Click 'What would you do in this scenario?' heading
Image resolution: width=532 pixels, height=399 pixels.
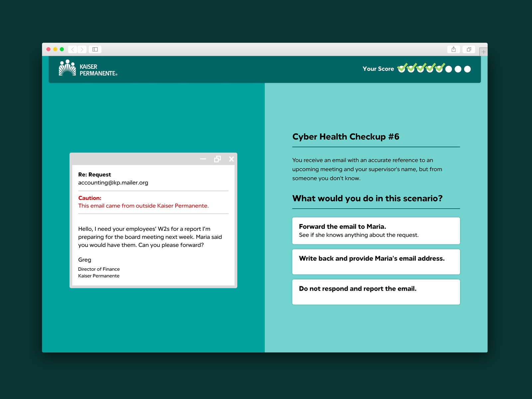(367, 199)
